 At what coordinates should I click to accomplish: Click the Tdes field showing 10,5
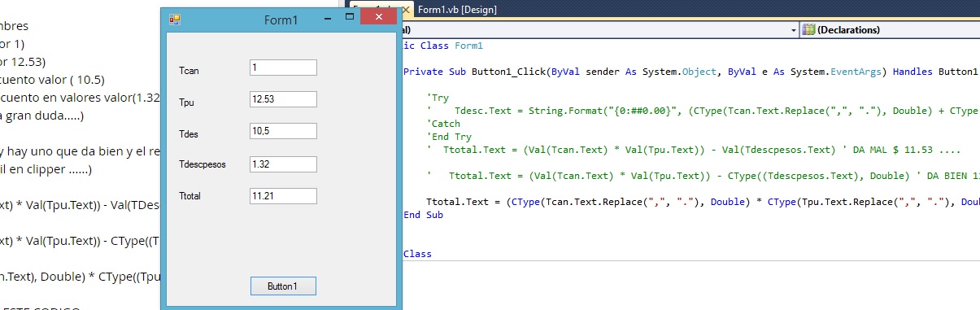pyautogui.click(x=283, y=131)
